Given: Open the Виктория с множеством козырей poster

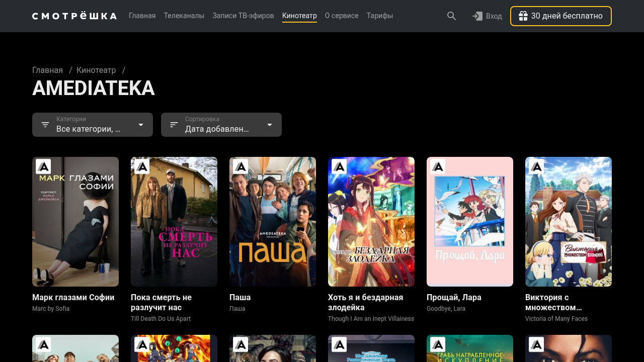Looking at the screenshot, I should (569, 222).
